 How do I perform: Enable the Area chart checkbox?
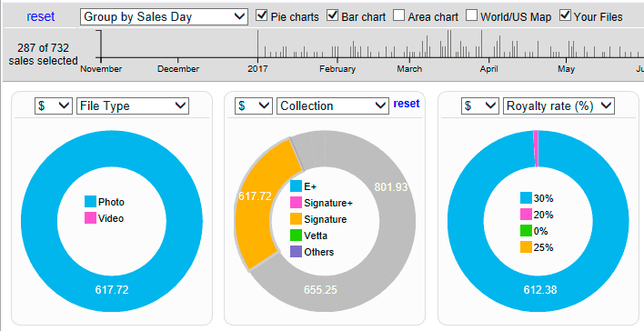click(x=398, y=15)
